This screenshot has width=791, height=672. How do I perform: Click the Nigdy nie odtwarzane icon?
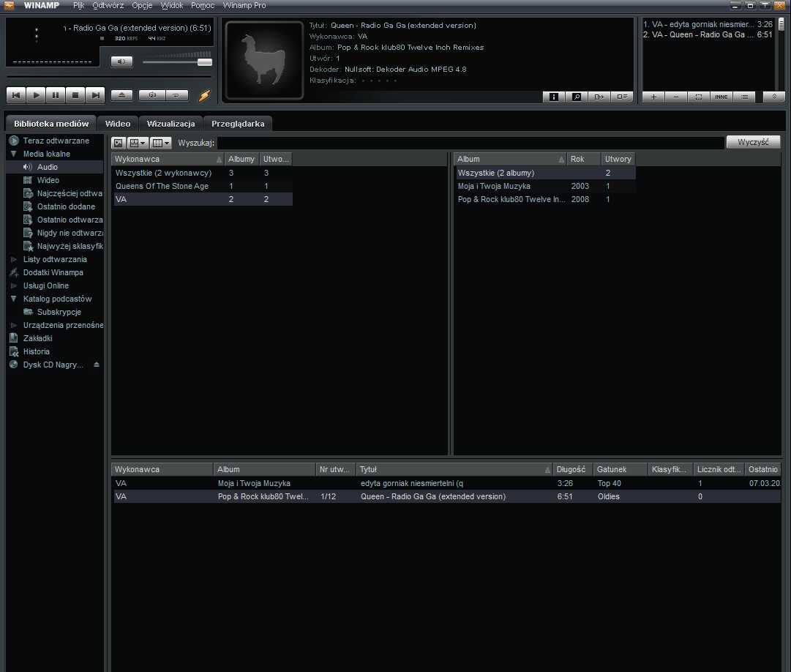pyautogui.click(x=29, y=233)
